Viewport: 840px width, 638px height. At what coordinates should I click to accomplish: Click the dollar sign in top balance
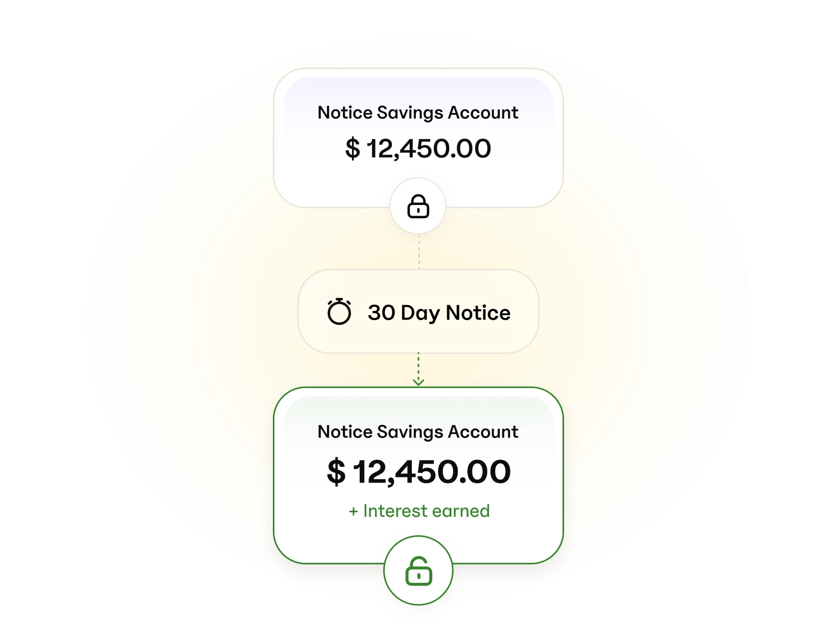[x=353, y=149]
